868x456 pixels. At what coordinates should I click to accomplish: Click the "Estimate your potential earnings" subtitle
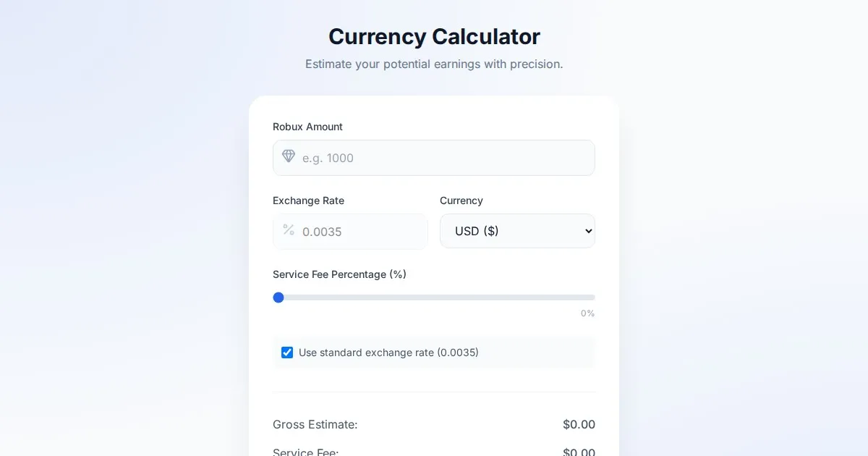pos(434,64)
